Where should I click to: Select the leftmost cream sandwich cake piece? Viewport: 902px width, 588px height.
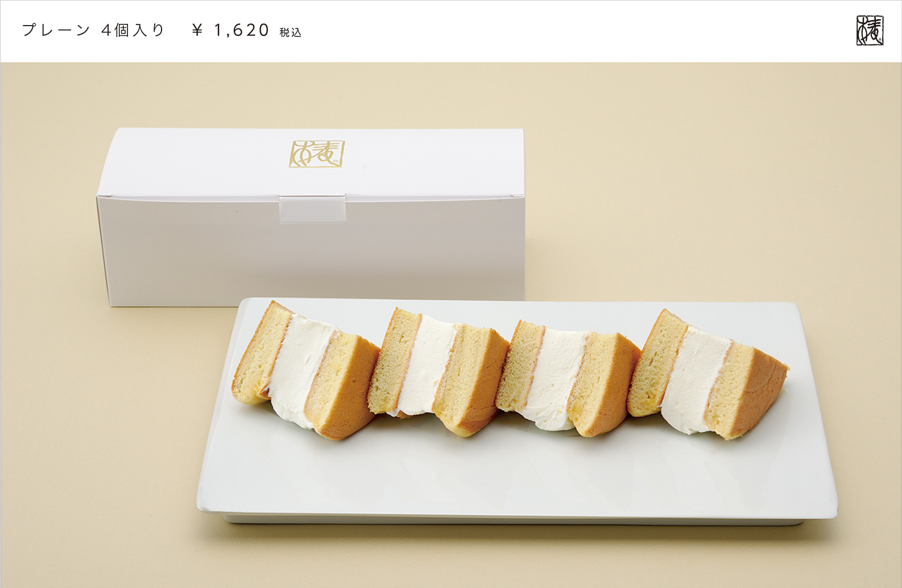pos(305,371)
